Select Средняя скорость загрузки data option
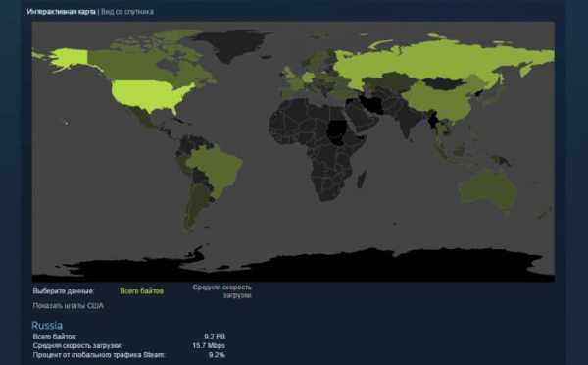The image size is (588, 365). [222, 291]
